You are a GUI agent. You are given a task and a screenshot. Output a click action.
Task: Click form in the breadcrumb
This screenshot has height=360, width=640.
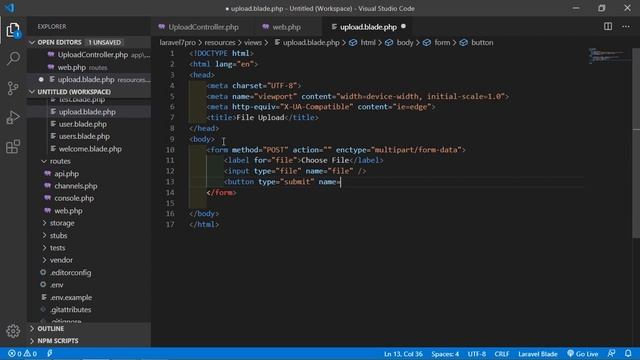click(x=442, y=42)
